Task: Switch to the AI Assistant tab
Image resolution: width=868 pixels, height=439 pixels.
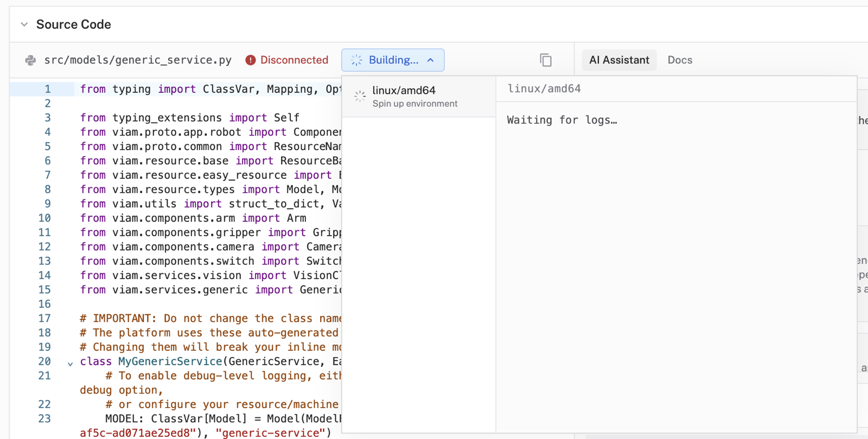Action: pos(619,60)
